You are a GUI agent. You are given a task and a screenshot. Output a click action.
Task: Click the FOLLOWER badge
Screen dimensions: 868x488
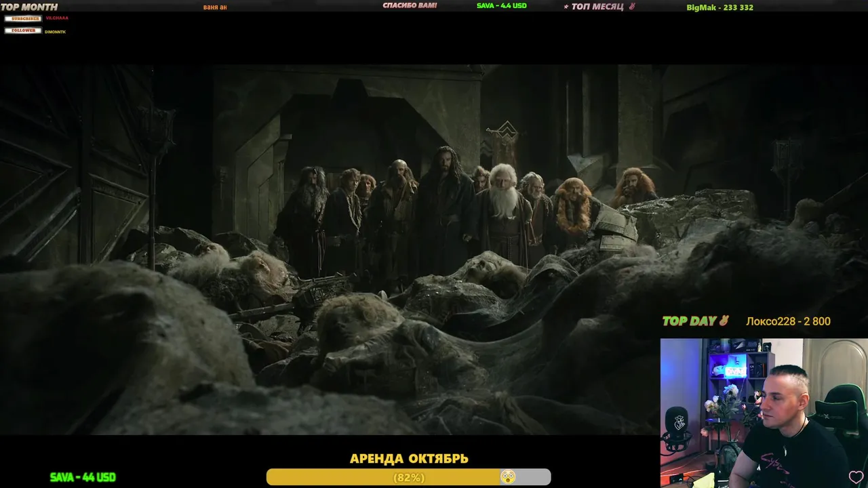tap(23, 30)
